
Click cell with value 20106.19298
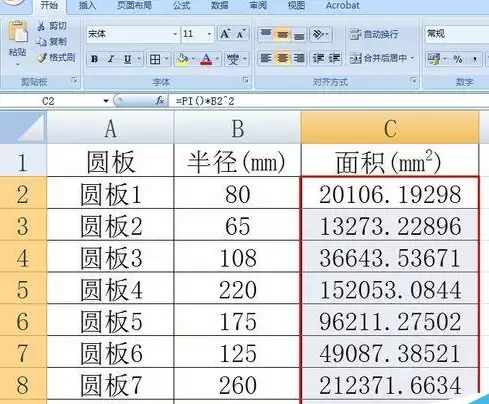point(390,194)
